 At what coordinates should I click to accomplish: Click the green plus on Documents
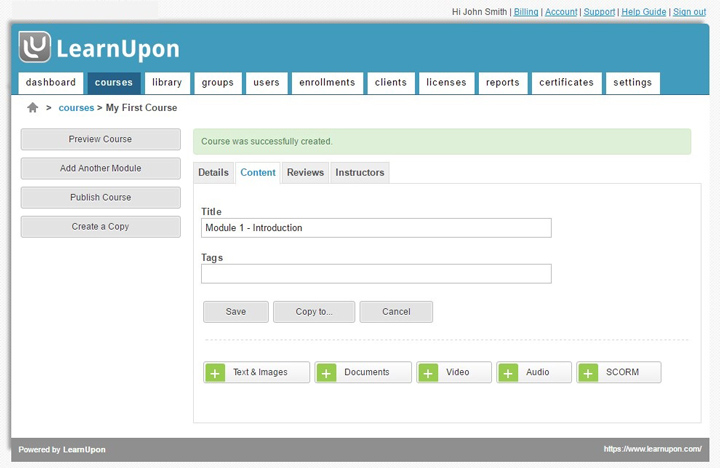(x=326, y=372)
